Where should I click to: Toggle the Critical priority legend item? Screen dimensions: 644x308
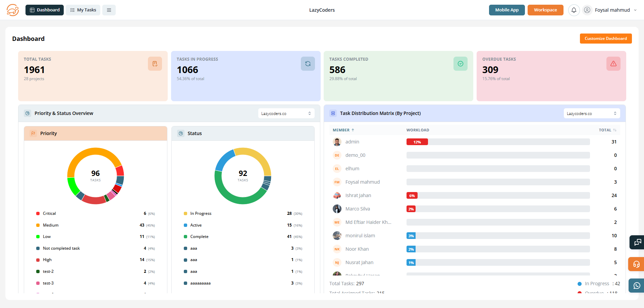49,213
